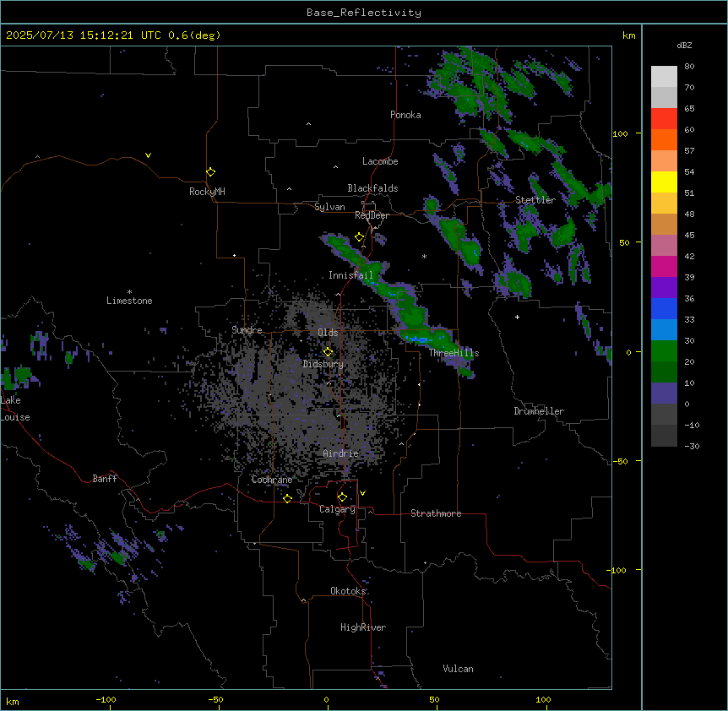The image size is (728, 711).
Task: Click the dBZ legend heading
Action: (x=684, y=45)
